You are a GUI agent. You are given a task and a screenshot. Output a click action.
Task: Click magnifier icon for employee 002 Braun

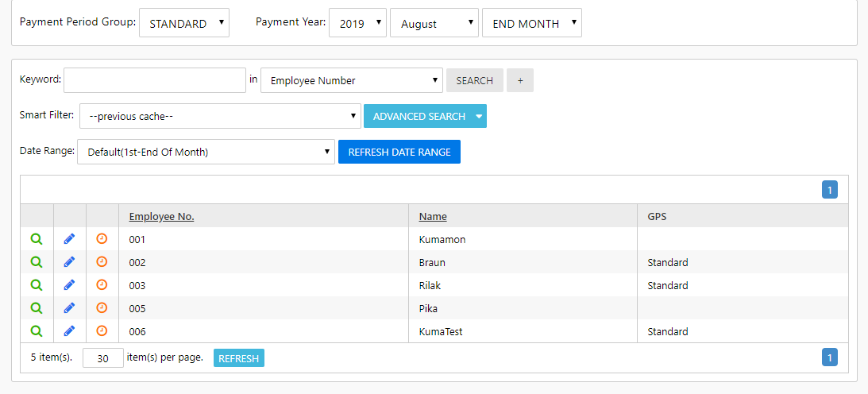point(37,262)
